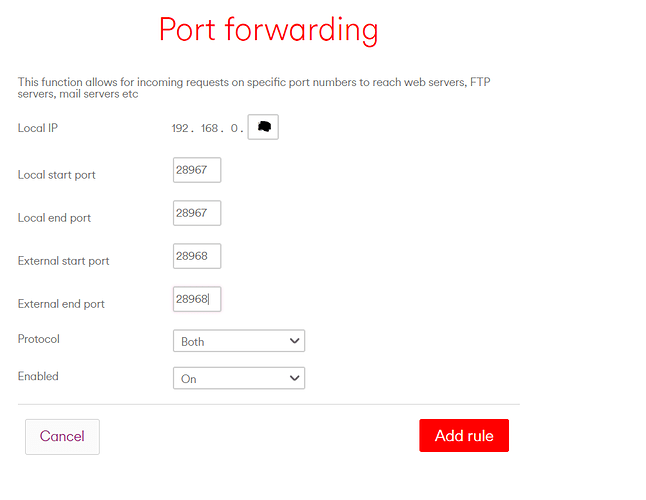This screenshot has width=646, height=500.
Task: Click the Local start port label
Action: point(56,175)
